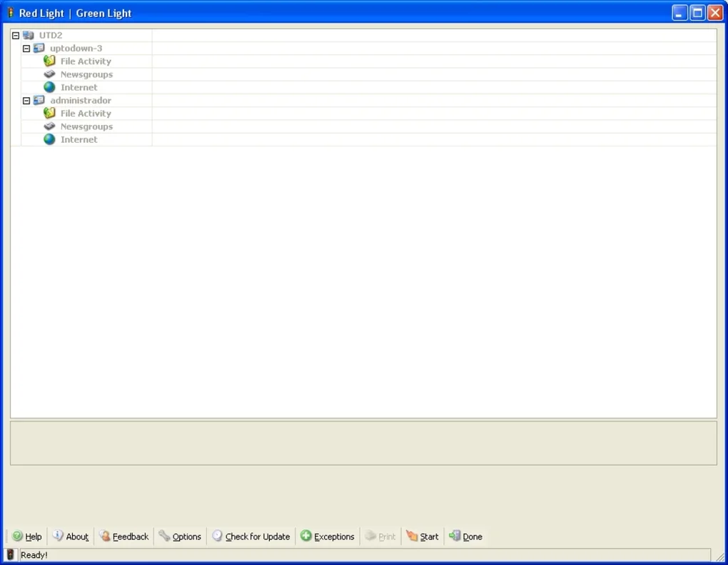Collapse the administrador tree node
728x565 pixels.
pos(26,101)
